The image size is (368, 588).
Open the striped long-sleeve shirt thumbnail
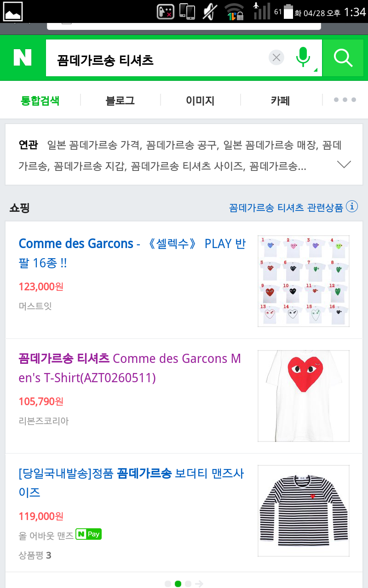[303, 510]
